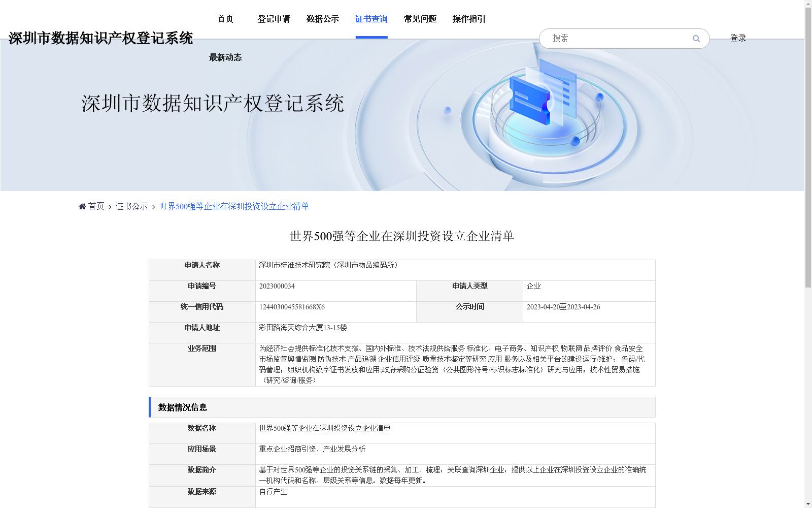The width and height of the screenshot is (812, 508).
Task: Click the scrollbar down arrow
Action: pyautogui.click(x=808, y=504)
